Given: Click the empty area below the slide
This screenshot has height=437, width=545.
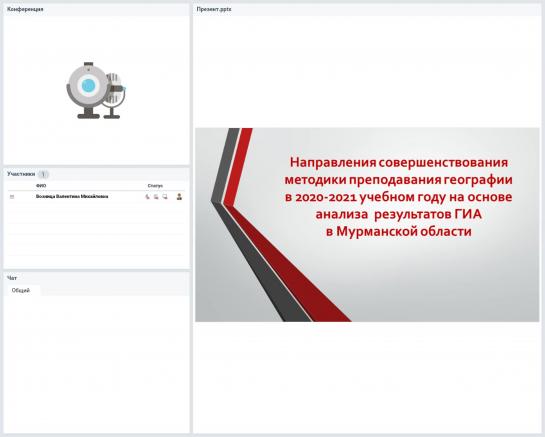Looking at the screenshot, I should point(367,377).
